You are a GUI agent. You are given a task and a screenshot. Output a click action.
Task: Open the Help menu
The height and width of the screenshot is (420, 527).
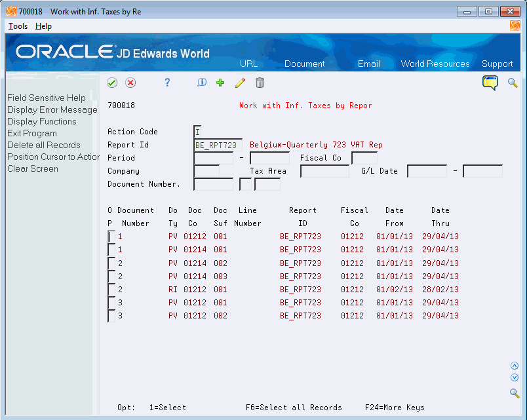[x=43, y=26]
